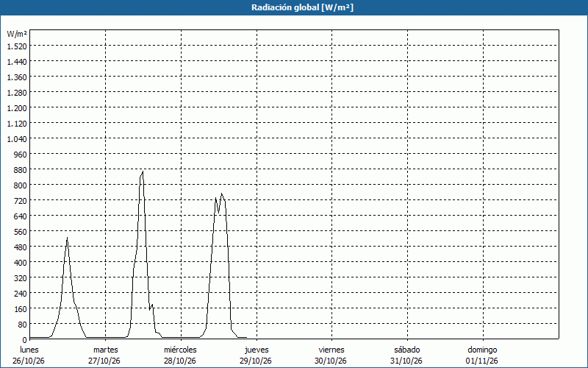The height and width of the screenshot is (368, 588).
Task: Select the 720 y-axis value
Action: click(x=21, y=200)
